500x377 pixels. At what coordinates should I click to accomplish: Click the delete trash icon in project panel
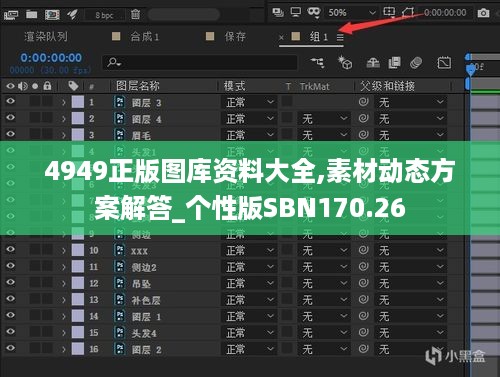pyautogui.click(x=135, y=14)
